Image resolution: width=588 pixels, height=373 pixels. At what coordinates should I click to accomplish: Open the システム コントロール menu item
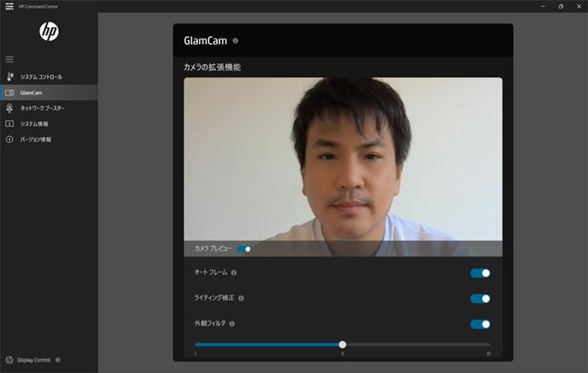point(41,77)
